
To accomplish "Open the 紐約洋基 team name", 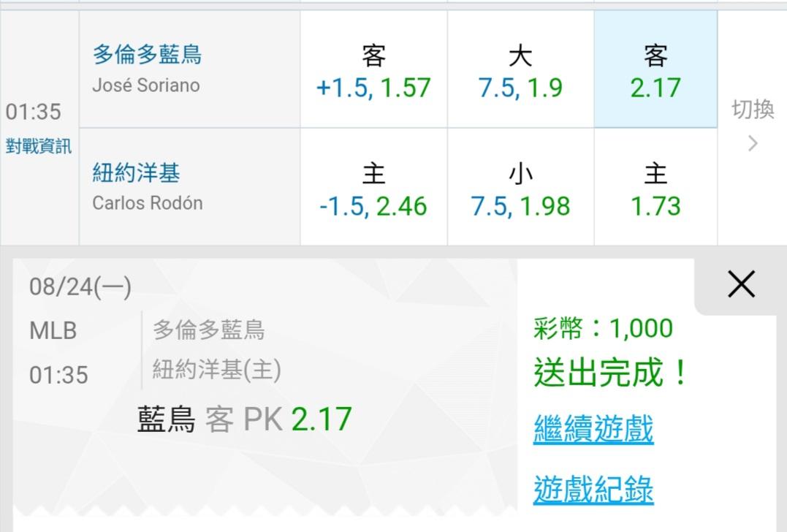I will pyautogui.click(x=136, y=172).
